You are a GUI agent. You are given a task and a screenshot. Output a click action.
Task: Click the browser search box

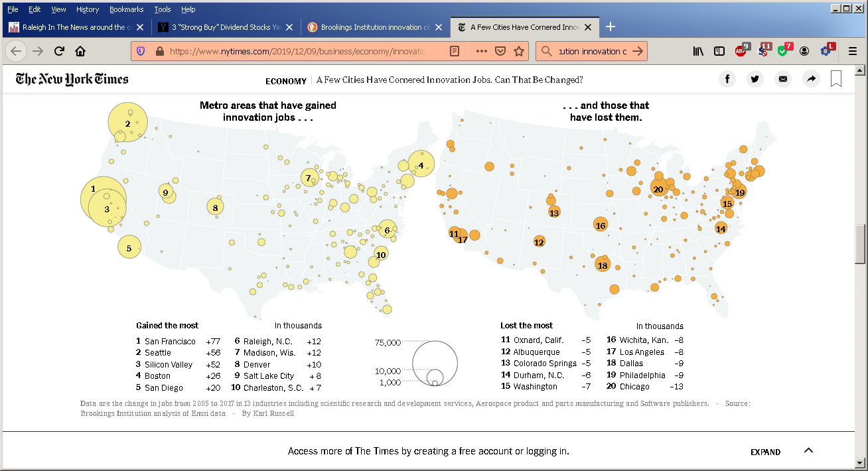pyautogui.click(x=591, y=51)
